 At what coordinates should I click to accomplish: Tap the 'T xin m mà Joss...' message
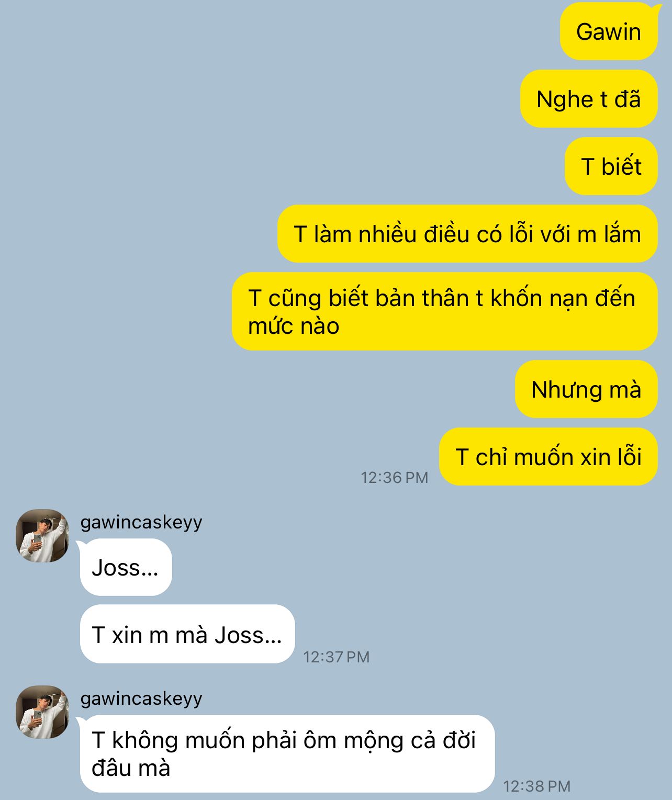pos(187,634)
